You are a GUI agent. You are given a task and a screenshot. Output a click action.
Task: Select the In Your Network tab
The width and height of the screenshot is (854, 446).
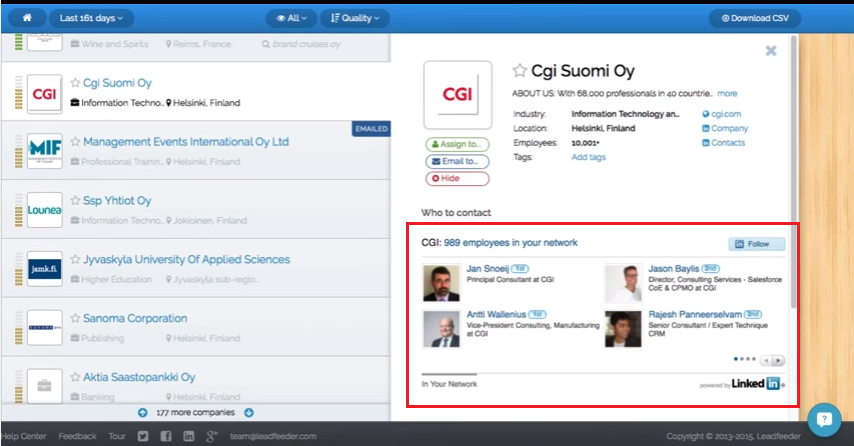click(449, 383)
